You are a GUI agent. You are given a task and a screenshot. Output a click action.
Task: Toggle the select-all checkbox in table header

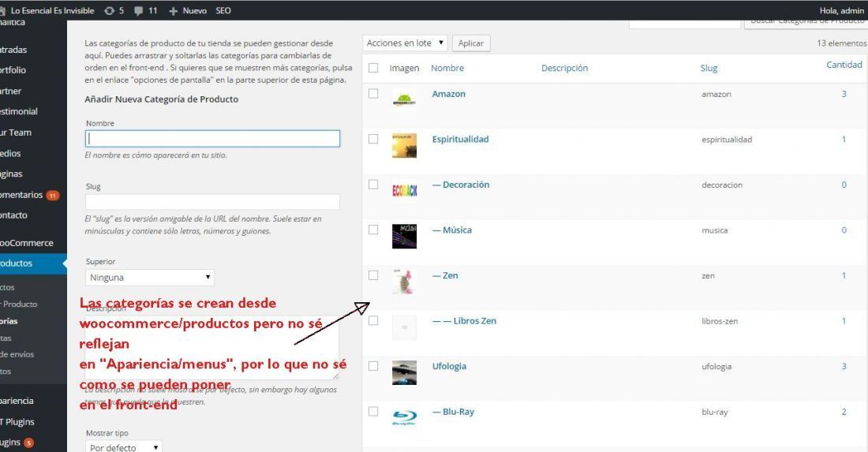pos(374,68)
